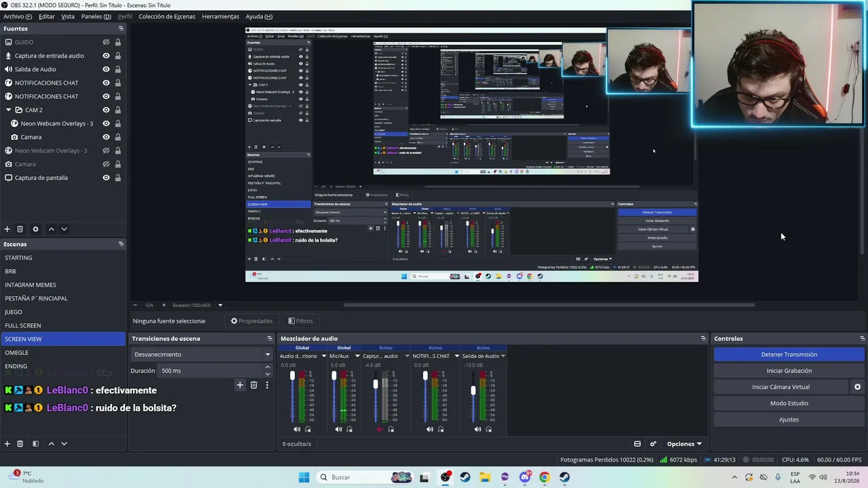Open Audio d...ritorio channel options arrow

(323, 356)
